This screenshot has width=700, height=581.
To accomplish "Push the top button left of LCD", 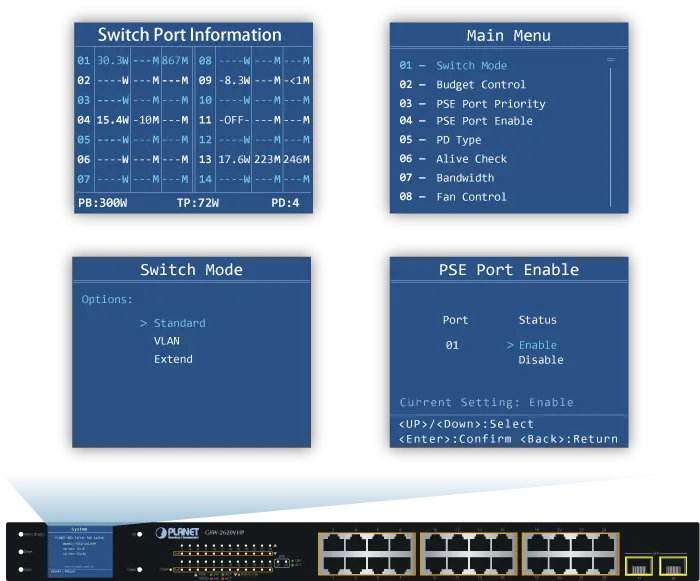I will tap(21, 534).
